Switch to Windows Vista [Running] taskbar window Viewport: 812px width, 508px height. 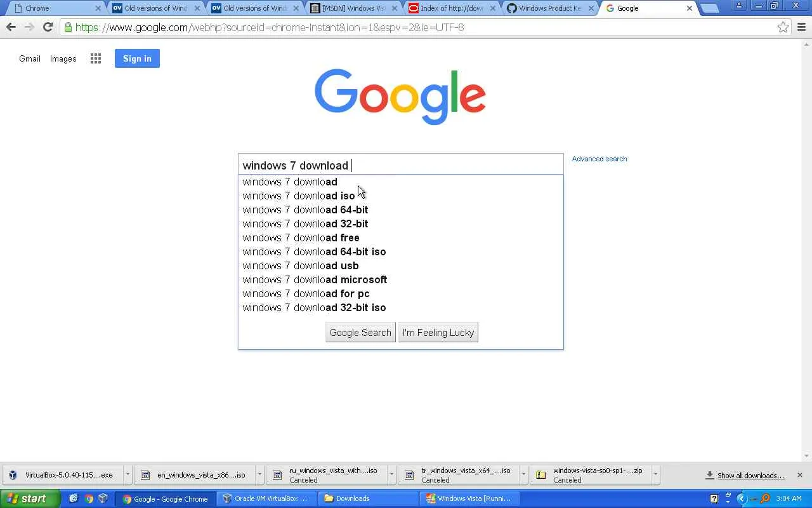point(470,498)
